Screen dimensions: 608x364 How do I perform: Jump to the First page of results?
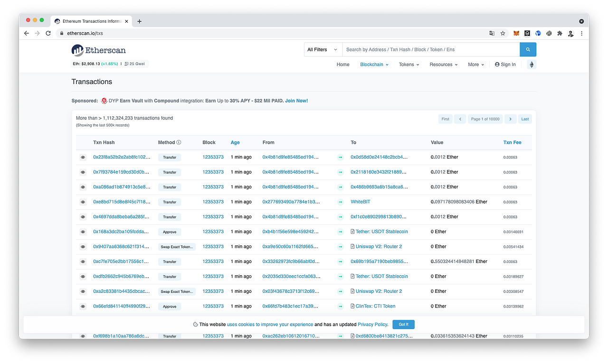point(446,119)
